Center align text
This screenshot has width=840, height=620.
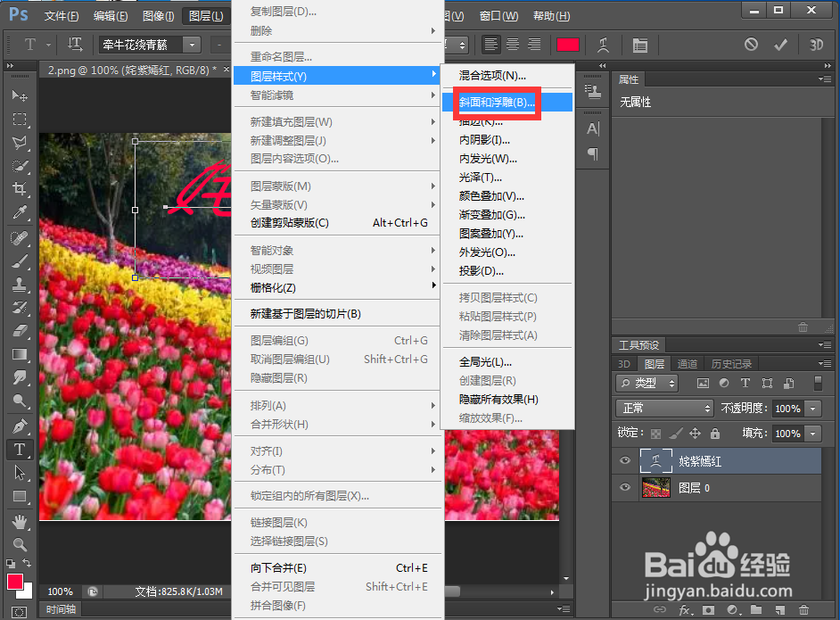pyautogui.click(x=513, y=45)
